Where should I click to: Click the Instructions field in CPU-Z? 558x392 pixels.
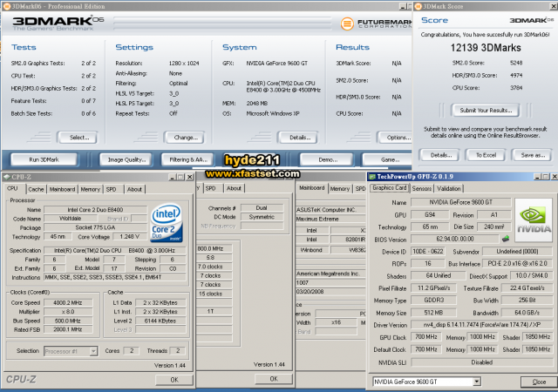pyautogui.click(x=114, y=277)
